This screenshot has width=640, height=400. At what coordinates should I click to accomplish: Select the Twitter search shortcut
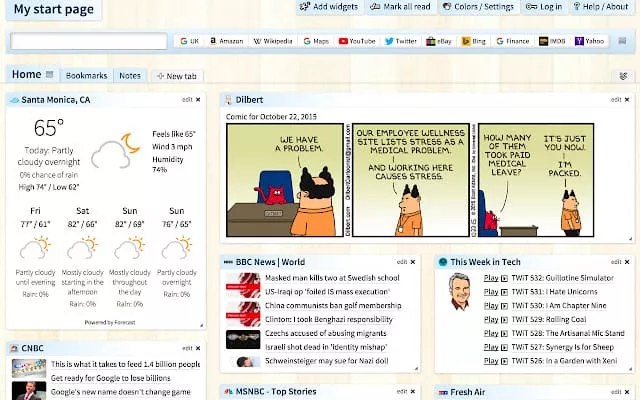(400, 42)
